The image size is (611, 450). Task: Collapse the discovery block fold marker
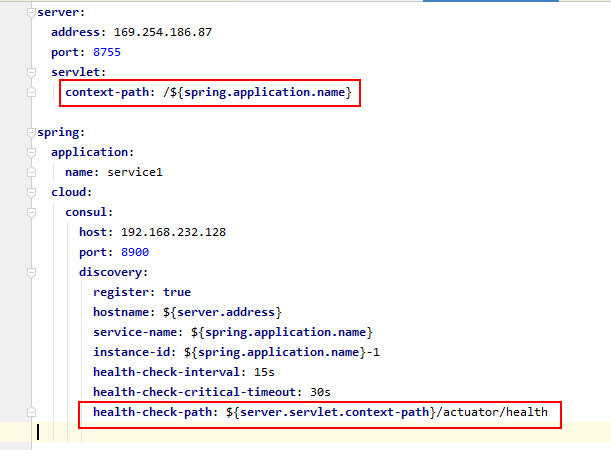coord(32,272)
